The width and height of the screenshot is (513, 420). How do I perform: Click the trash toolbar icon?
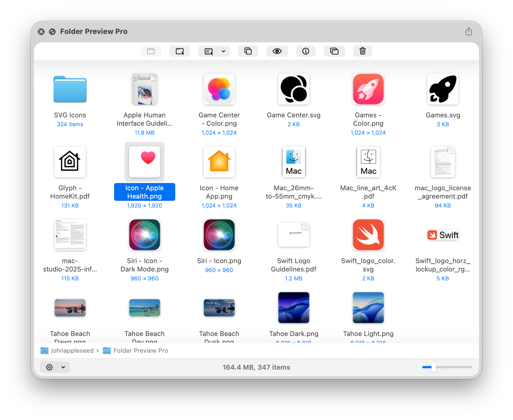pyautogui.click(x=362, y=51)
